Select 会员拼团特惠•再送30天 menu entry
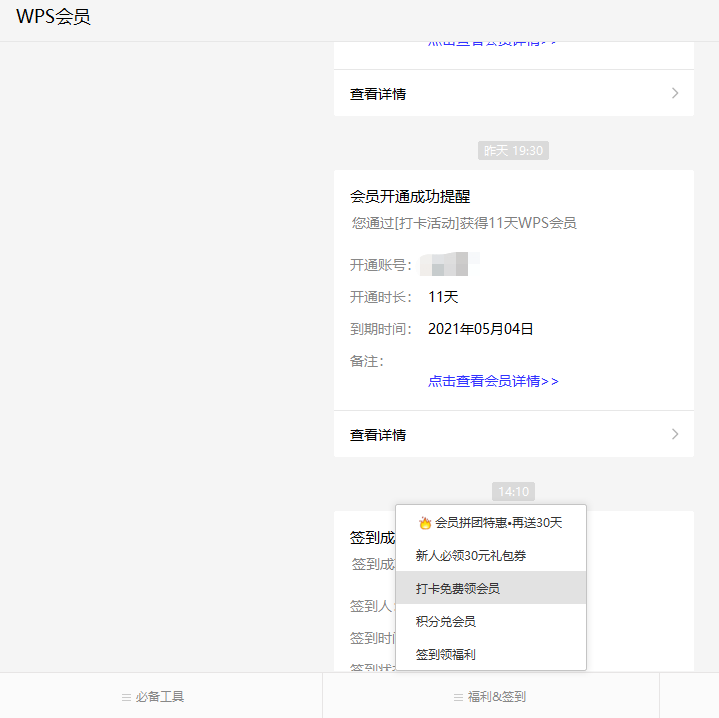This screenshot has width=719, height=718. pyautogui.click(x=491, y=523)
